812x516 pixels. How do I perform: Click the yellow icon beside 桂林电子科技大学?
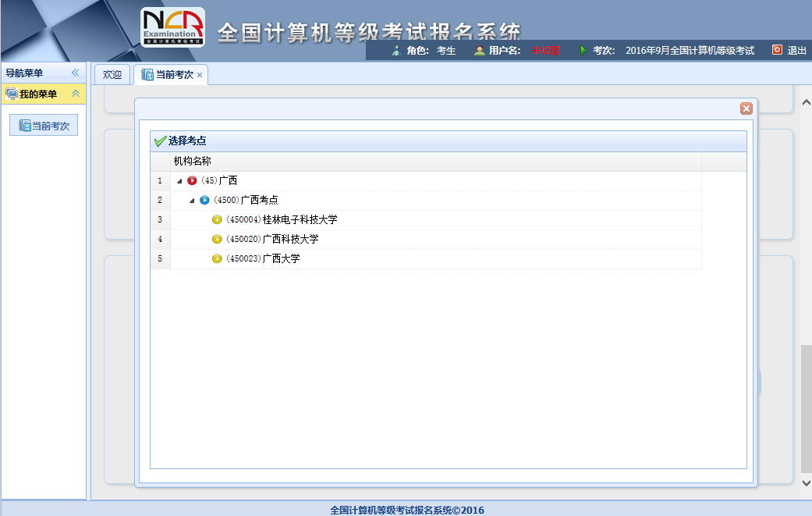click(x=217, y=219)
